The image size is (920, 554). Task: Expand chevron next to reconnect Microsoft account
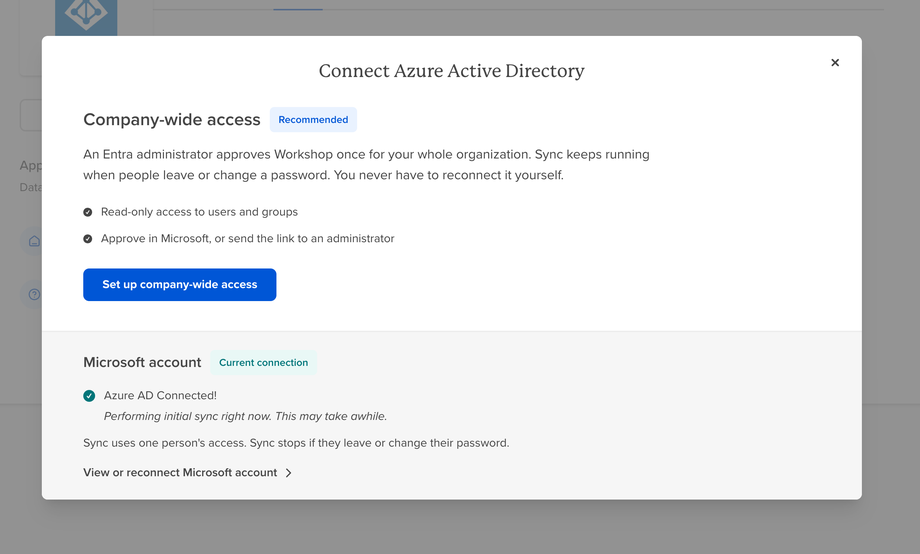tap(289, 473)
